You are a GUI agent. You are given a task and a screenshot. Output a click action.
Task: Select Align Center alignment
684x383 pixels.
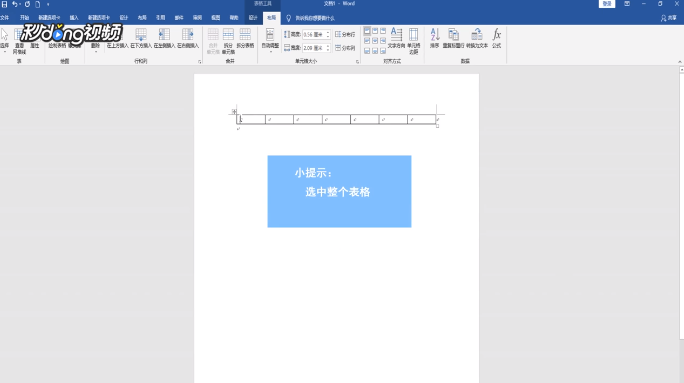point(375,41)
